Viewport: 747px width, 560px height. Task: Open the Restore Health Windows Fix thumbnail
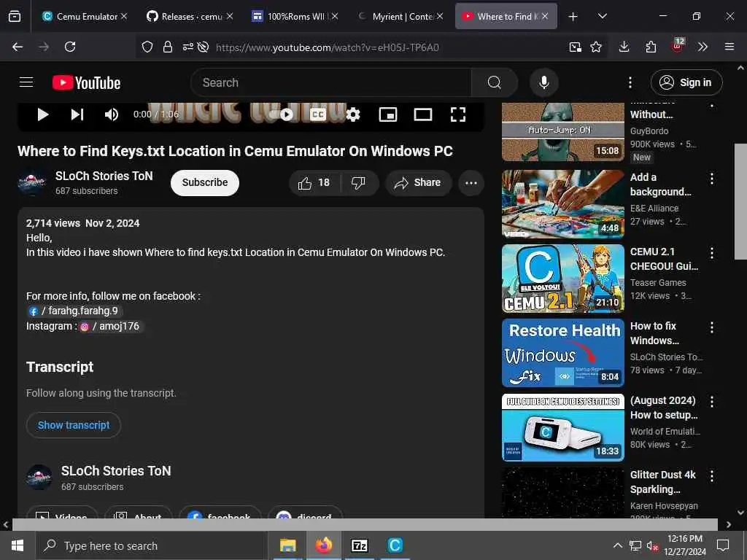click(x=562, y=352)
